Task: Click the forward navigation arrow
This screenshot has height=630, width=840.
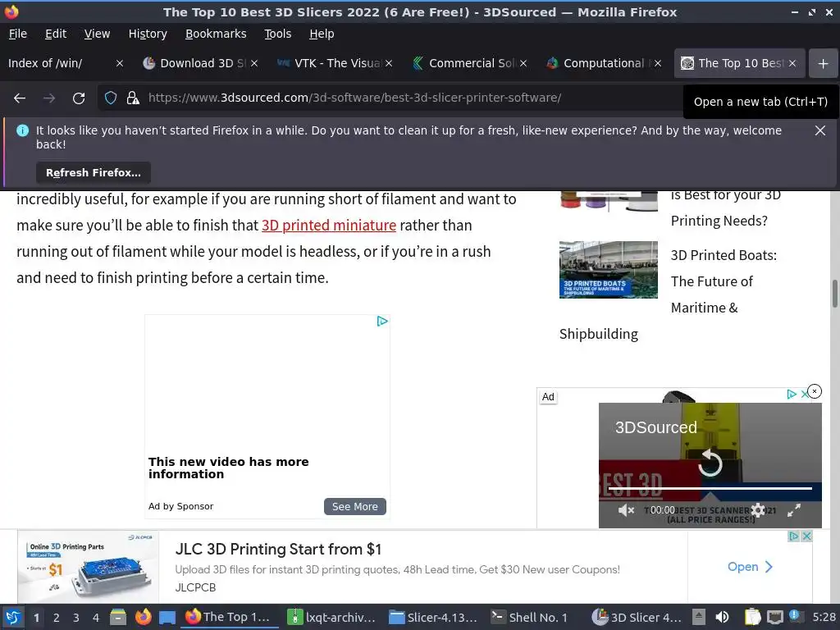Action: click(49, 98)
